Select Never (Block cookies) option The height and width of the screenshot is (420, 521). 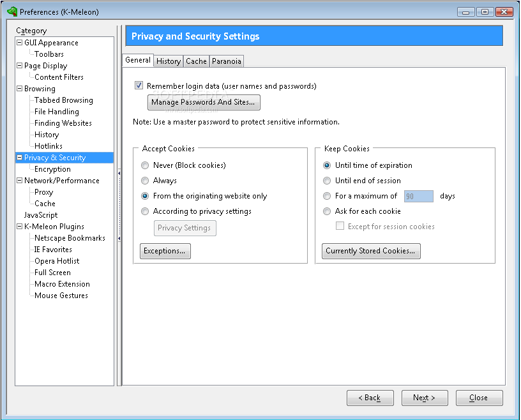145,165
